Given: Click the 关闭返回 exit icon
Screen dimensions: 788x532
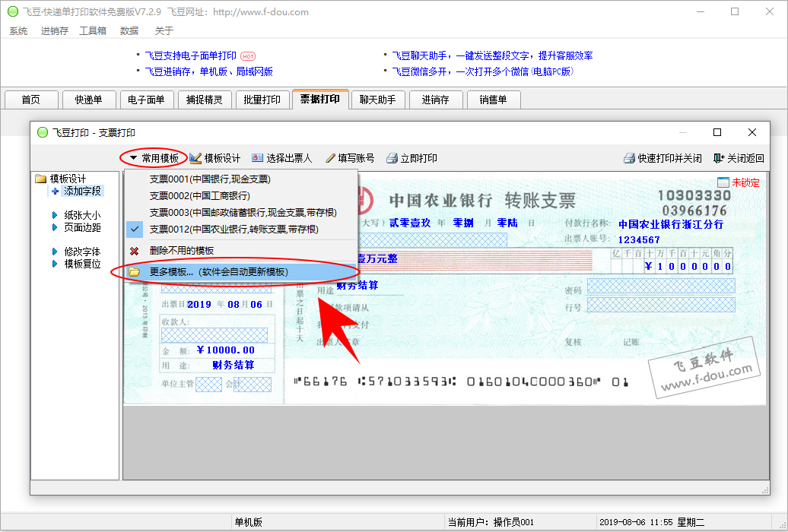Looking at the screenshot, I should coord(719,158).
